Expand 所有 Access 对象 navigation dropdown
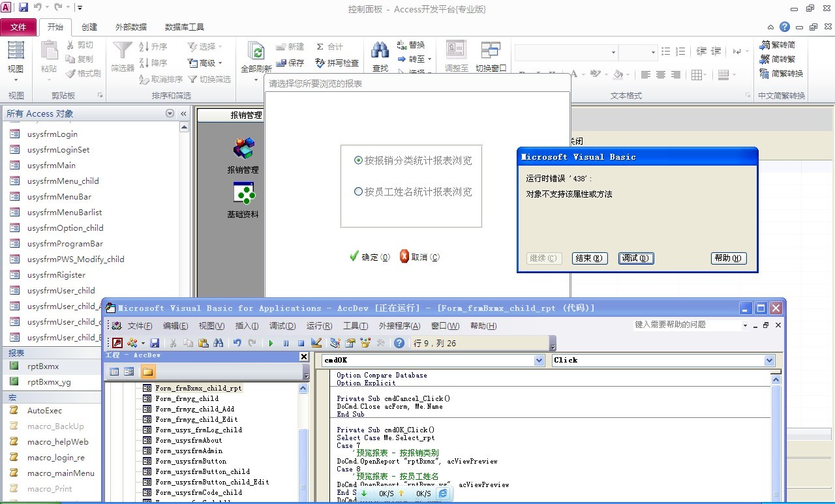The image size is (835, 504). point(170,113)
